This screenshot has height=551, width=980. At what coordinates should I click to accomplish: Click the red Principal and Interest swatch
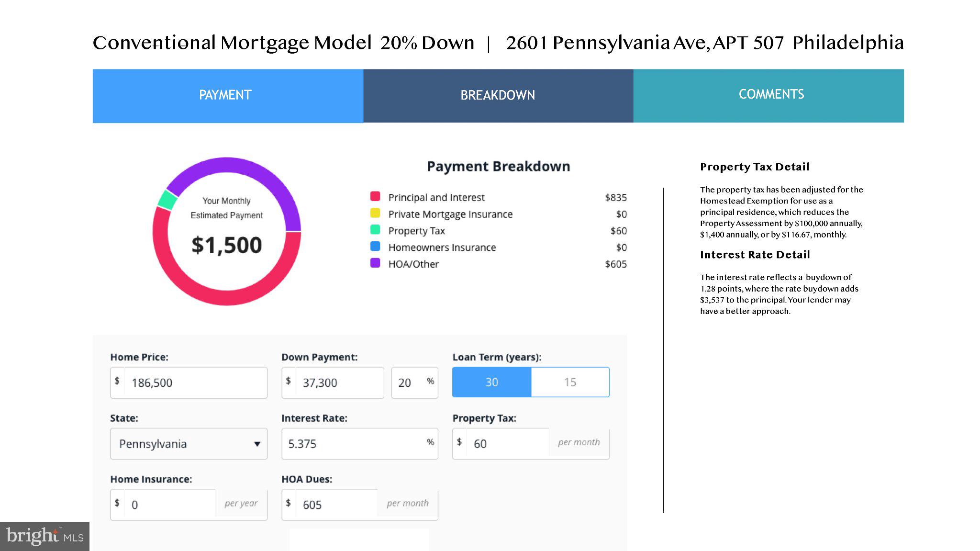point(375,196)
